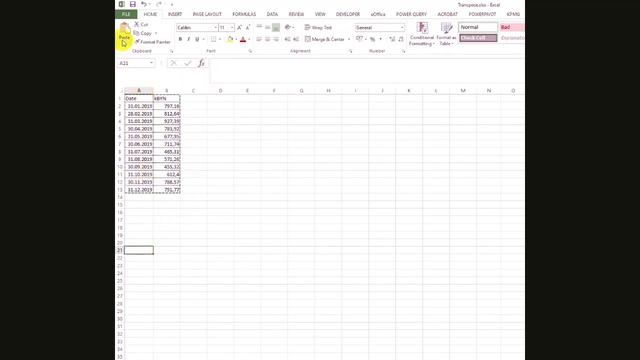This screenshot has width=640, height=360.
Task: Click inside the formula bar input
Action: click(x=367, y=71)
